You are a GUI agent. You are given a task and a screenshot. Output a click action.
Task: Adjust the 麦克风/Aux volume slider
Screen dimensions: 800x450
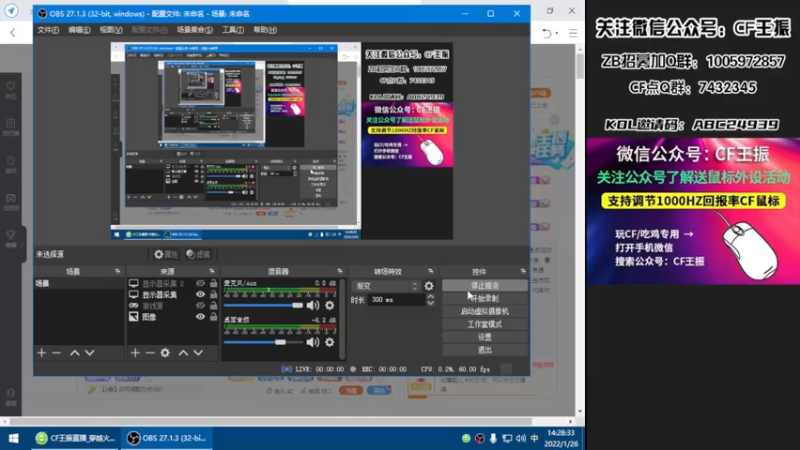(x=263, y=305)
